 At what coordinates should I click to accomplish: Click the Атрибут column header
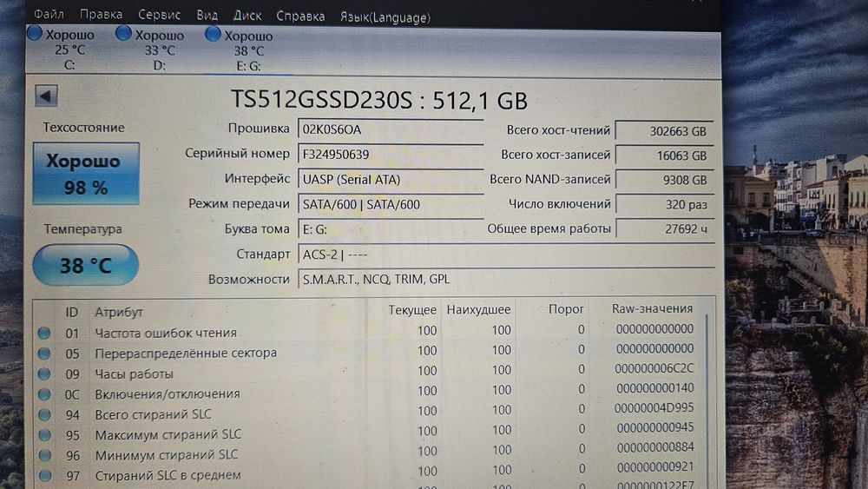tap(118, 312)
